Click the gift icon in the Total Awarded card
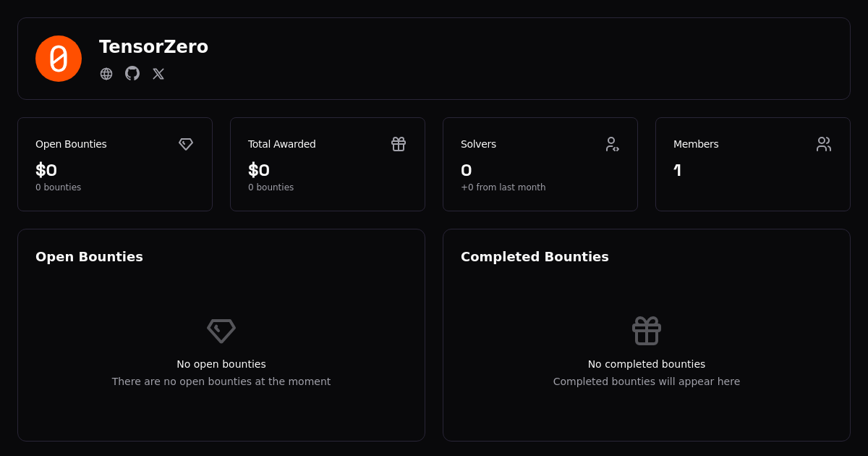Image resolution: width=868 pixels, height=456 pixels. click(399, 144)
